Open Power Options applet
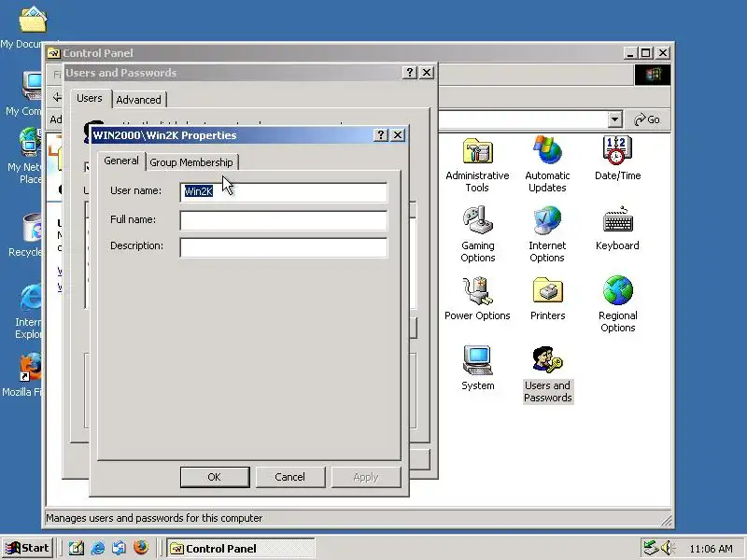 [x=477, y=299]
